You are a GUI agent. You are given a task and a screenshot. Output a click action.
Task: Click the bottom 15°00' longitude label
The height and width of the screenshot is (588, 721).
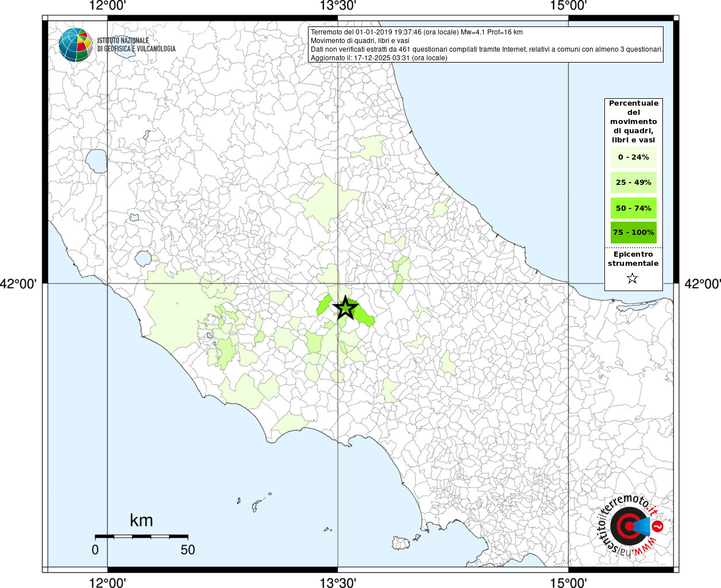[568, 582]
